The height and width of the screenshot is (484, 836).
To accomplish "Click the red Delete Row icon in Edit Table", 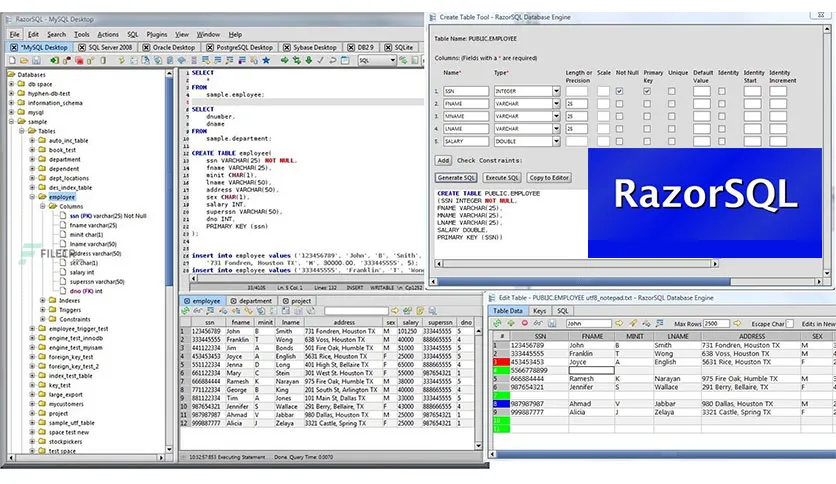I will tap(525, 323).
